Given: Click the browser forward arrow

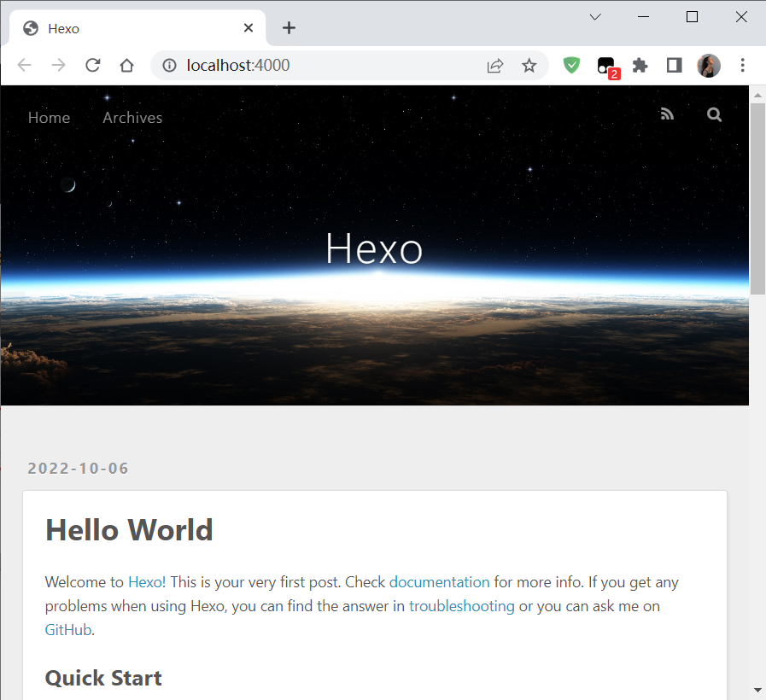Looking at the screenshot, I should pos(58,65).
